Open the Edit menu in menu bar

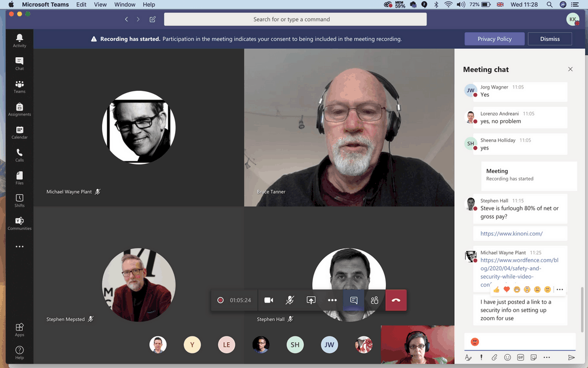(82, 5)
